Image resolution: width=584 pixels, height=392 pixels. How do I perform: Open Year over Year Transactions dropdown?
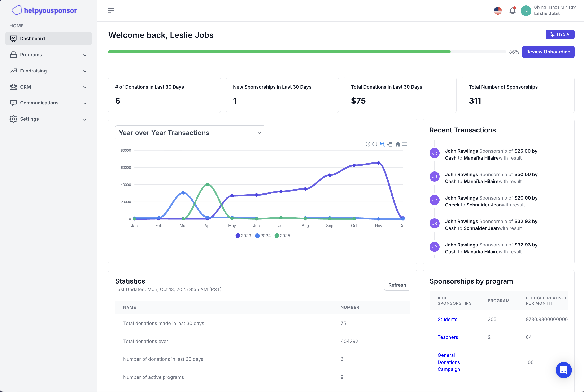(190, 133)
